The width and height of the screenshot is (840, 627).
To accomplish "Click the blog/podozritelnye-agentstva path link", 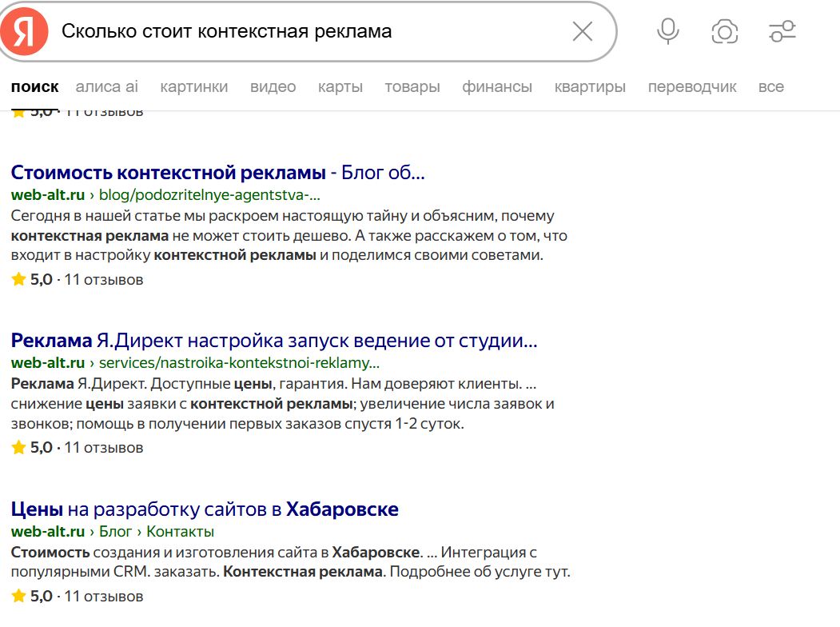I will pyautogui.click(x=209, y=195).
